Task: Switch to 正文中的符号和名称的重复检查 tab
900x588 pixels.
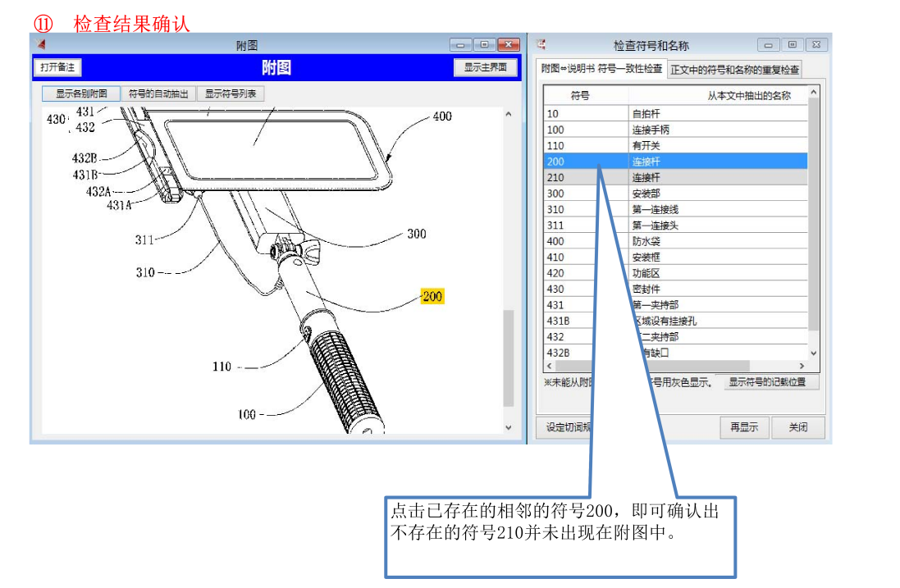Action: click(735, 70)
